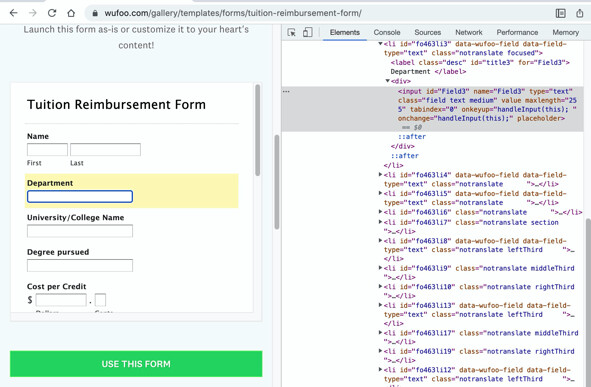Expand the fo463li5 node
Screen dimensions: 591x387
pyautogui.click(x=380, y=193)
